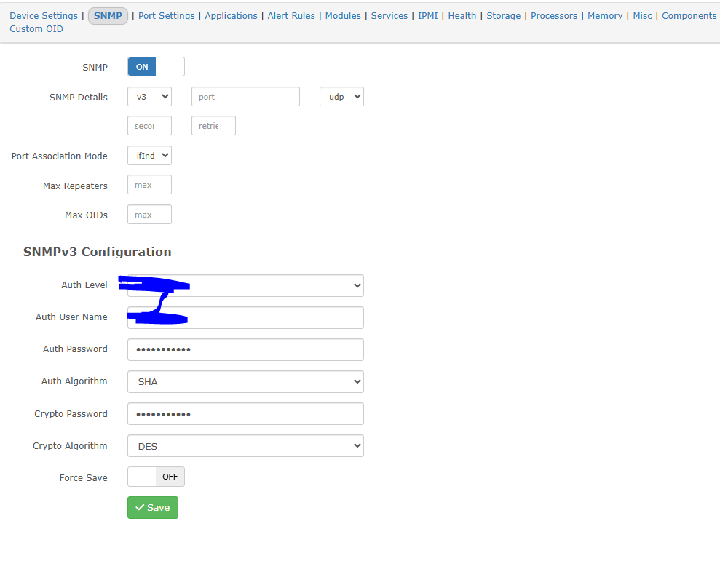Expand the Auth Level dropdown

coord(245,285)
